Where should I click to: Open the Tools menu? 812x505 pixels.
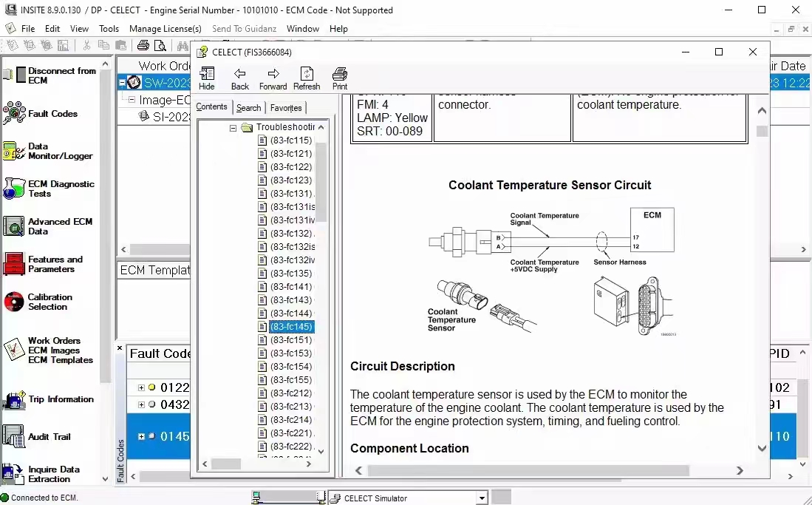tap(109, 29)
